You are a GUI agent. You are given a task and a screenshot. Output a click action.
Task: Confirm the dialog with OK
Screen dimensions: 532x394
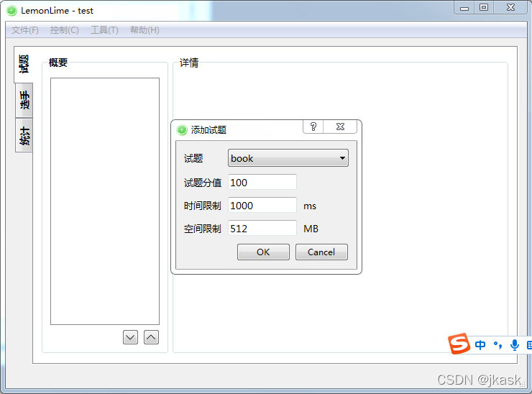(x=263, y=252)
